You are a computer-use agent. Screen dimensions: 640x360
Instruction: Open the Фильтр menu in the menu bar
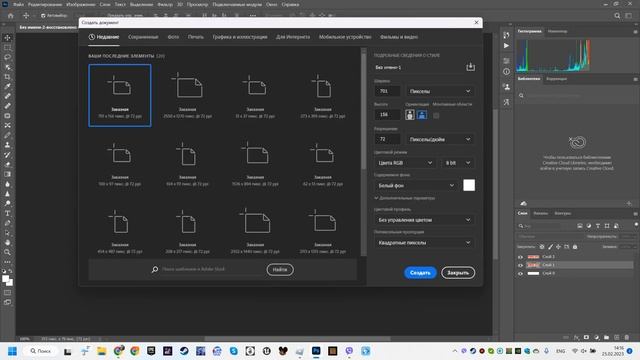click(165, 4)
